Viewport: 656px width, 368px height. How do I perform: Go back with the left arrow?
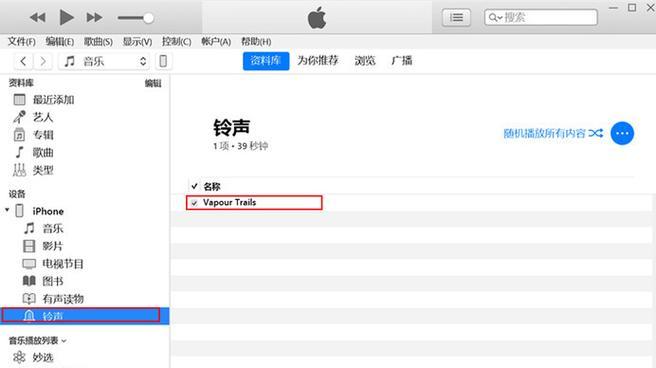[x=23, y=61]
